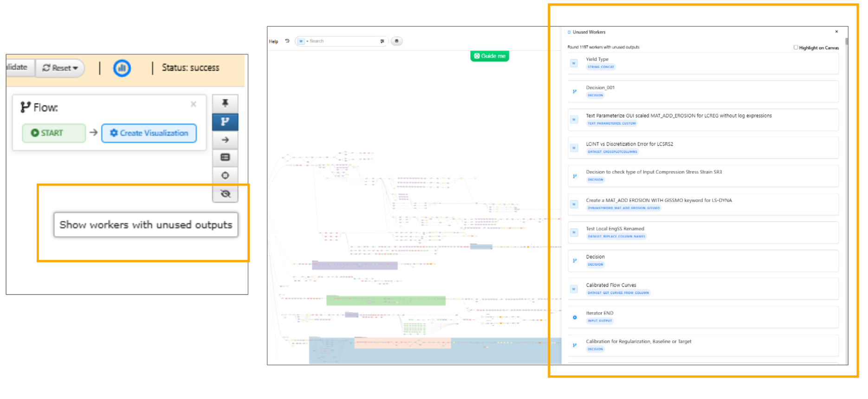Click the pin icon in side toolbar

click(x=225, y=103)
